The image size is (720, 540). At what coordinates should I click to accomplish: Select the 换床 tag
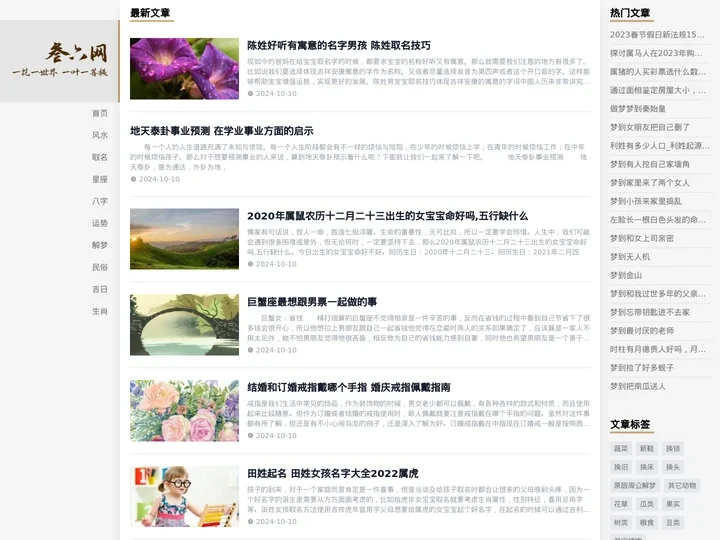pyautogui.click(x=647, y=467)
